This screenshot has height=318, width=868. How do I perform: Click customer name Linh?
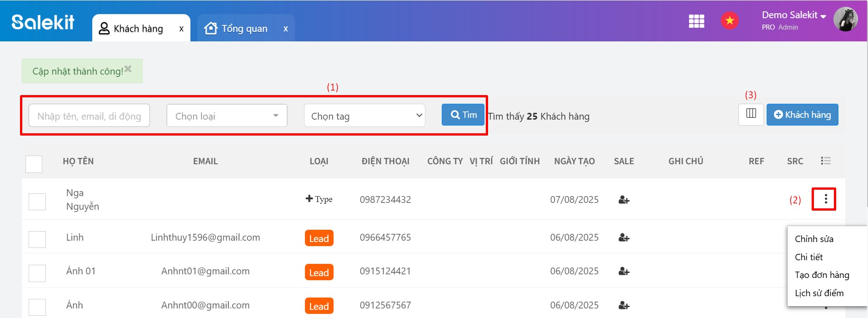click(75, 237)
